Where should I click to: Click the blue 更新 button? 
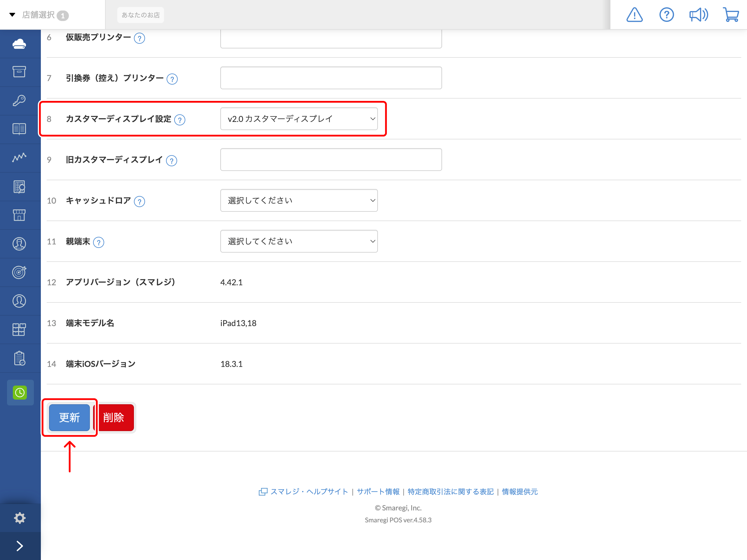69,418
